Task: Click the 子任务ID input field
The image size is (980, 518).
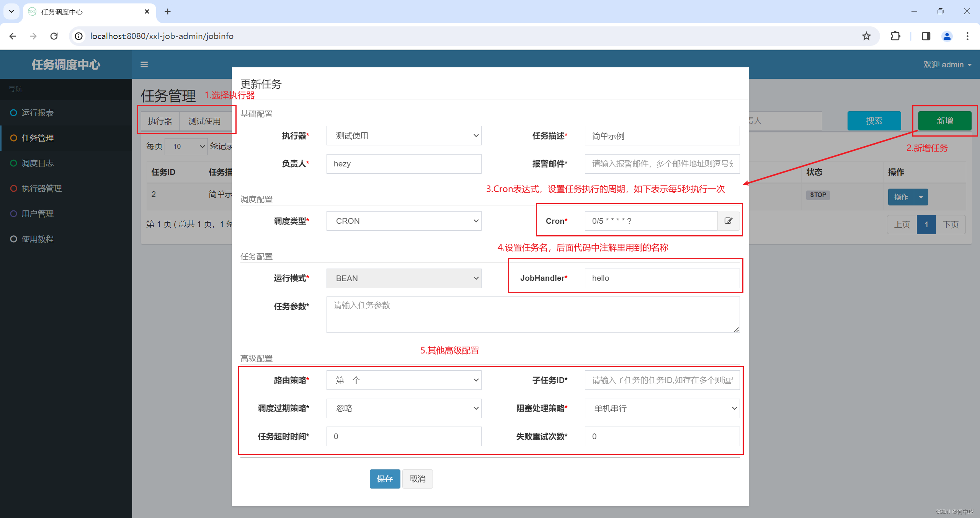Action: [x=662, y=380]
